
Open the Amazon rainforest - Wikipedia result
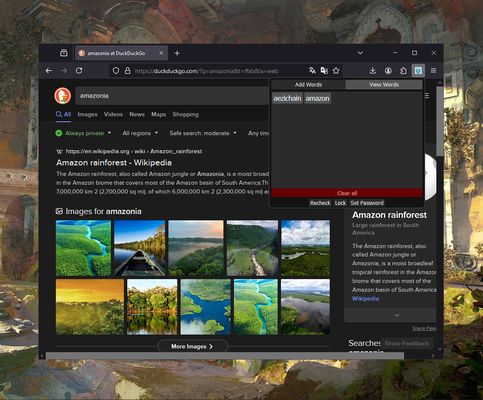point(114,163)
